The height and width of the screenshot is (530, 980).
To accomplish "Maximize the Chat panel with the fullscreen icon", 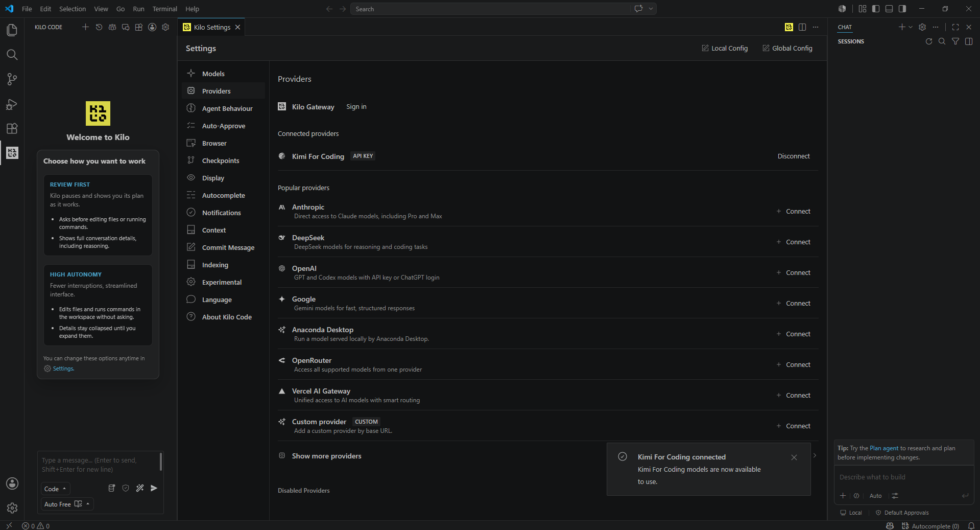I will coord(955,27).
